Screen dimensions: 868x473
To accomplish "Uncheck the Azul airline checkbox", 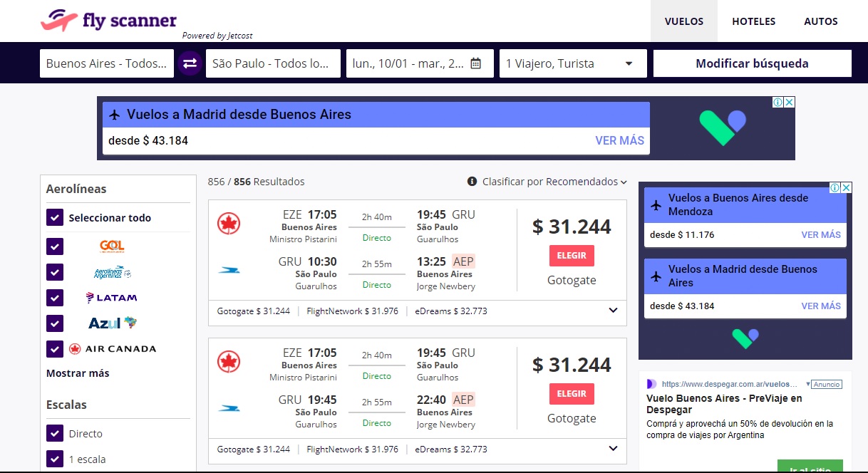I will tap(55, 323).
